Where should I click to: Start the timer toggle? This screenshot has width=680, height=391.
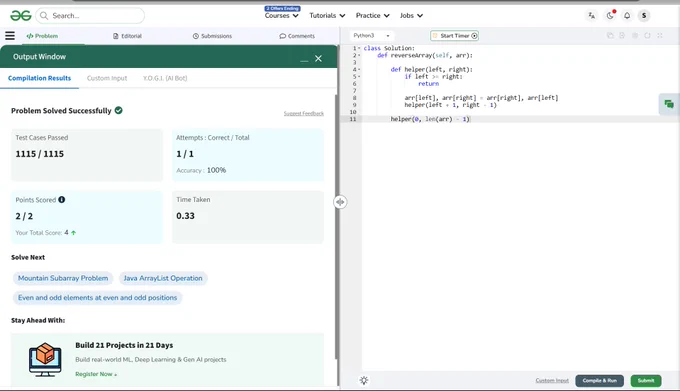[454, 36]
